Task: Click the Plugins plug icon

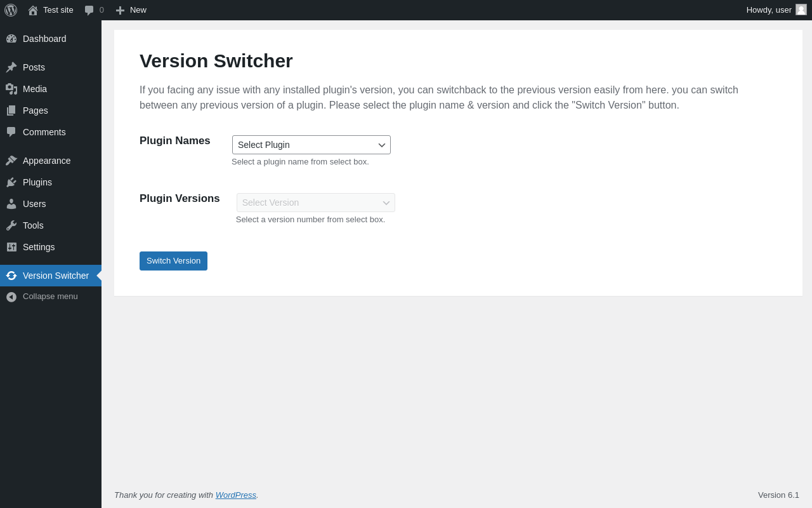Action: coord(11,182)
